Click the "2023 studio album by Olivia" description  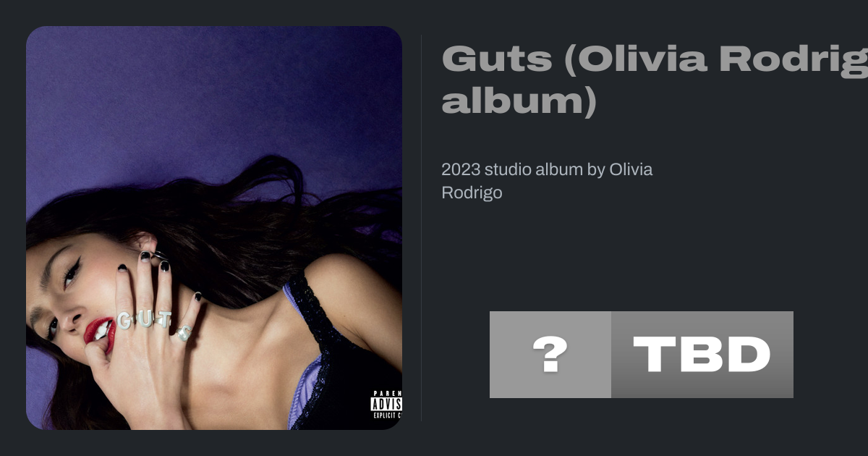click(x=547, y=169)
